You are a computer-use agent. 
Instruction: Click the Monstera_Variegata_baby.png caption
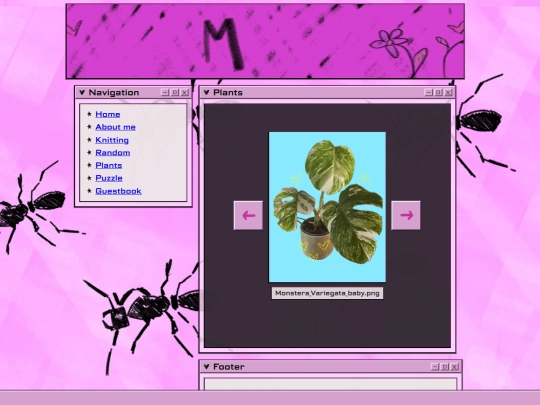[x=327, y=293]
